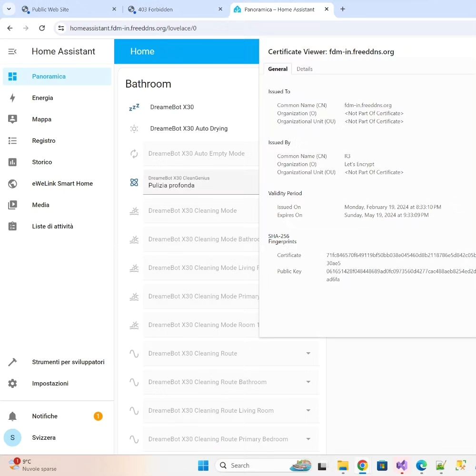Expand the DreameBot X30 Cleaning Route dropdown
Screen dimensions: 476x476
click(308, 353)
